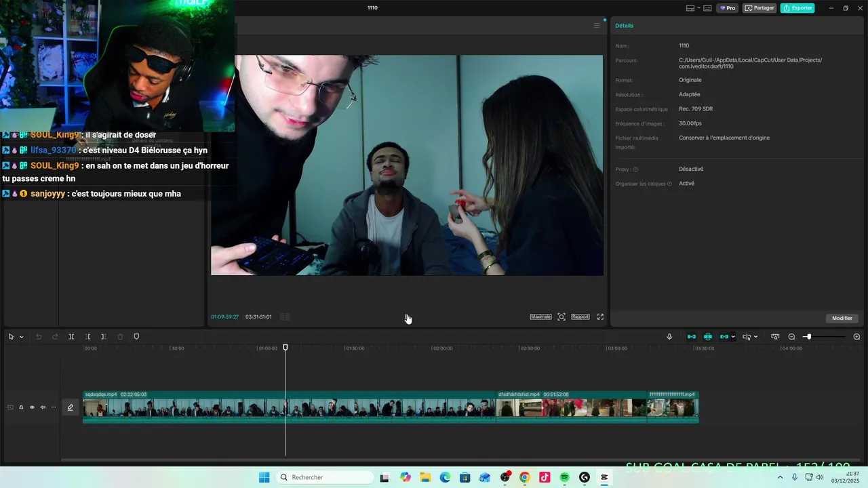Select the pointer/selection tool in timeline toolbar
Screen dimensions: 868x488
[11, 337]
